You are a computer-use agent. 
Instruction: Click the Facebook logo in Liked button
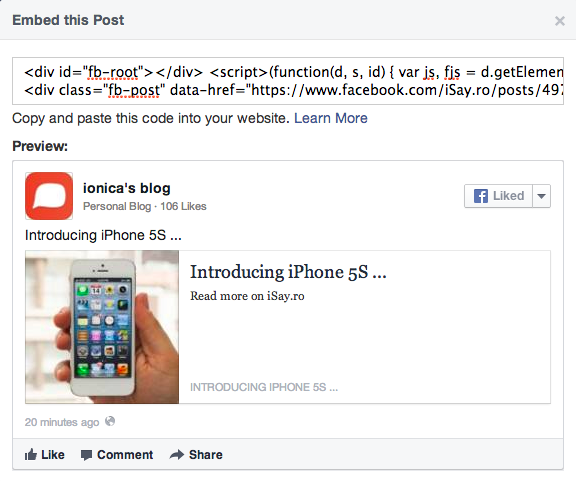click(x=480, y=196)
